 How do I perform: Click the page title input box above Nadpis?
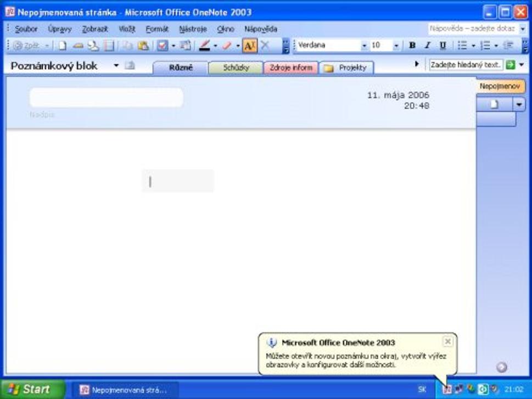(107, 98)
